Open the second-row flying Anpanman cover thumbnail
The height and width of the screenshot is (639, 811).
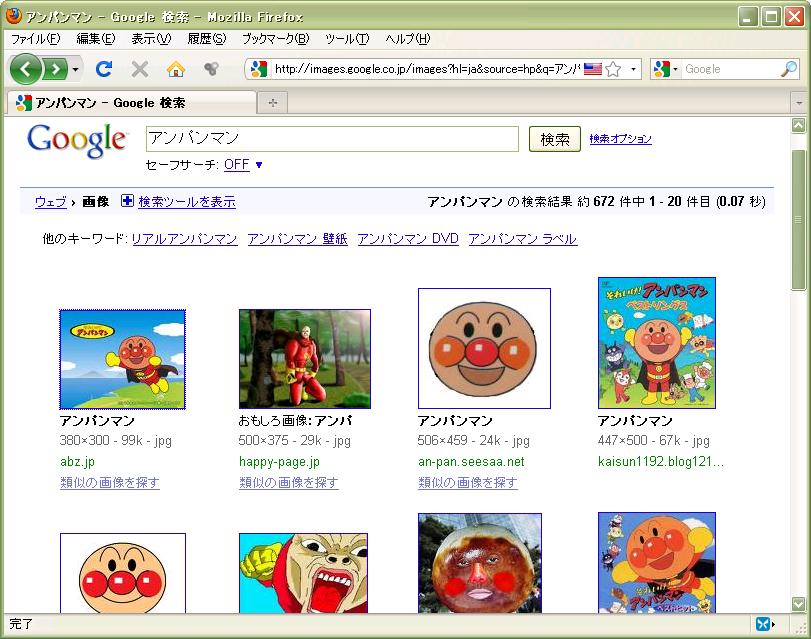click(657, 563)
